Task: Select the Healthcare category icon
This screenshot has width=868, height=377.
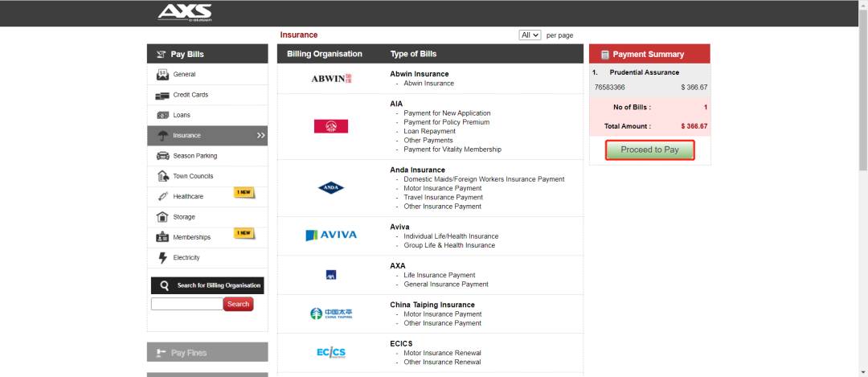Action: click(162, 197)
